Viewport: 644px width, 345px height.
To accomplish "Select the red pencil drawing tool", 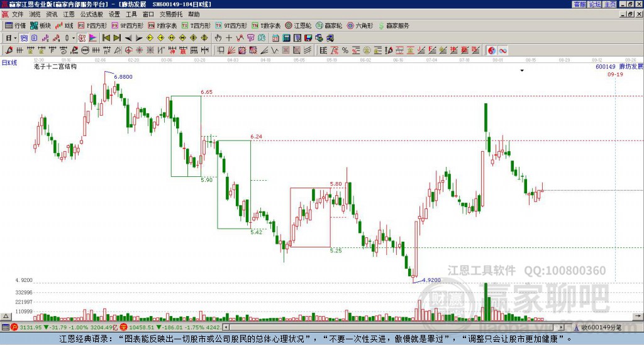I will click(9, 50).
